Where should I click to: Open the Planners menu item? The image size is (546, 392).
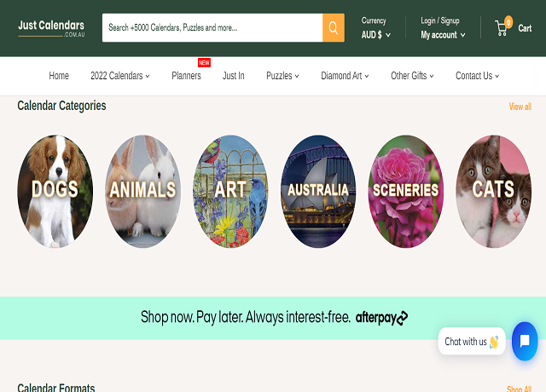coord(186,76)
